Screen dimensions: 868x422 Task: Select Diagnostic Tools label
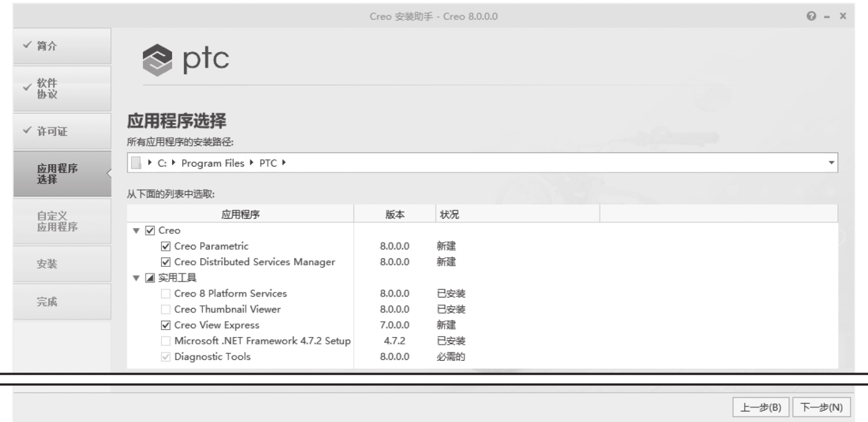212,357
